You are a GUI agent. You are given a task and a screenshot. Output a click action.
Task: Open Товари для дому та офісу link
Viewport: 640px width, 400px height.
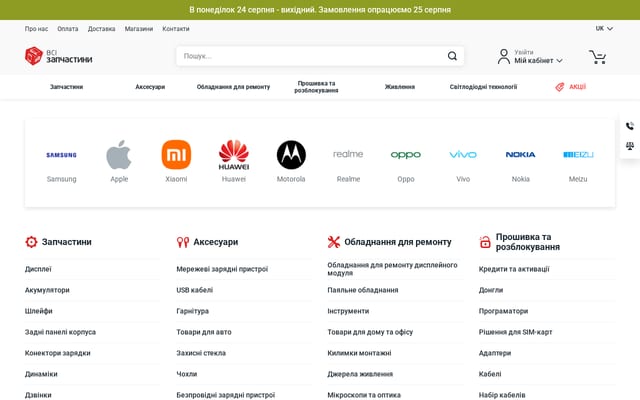(370, 332)
